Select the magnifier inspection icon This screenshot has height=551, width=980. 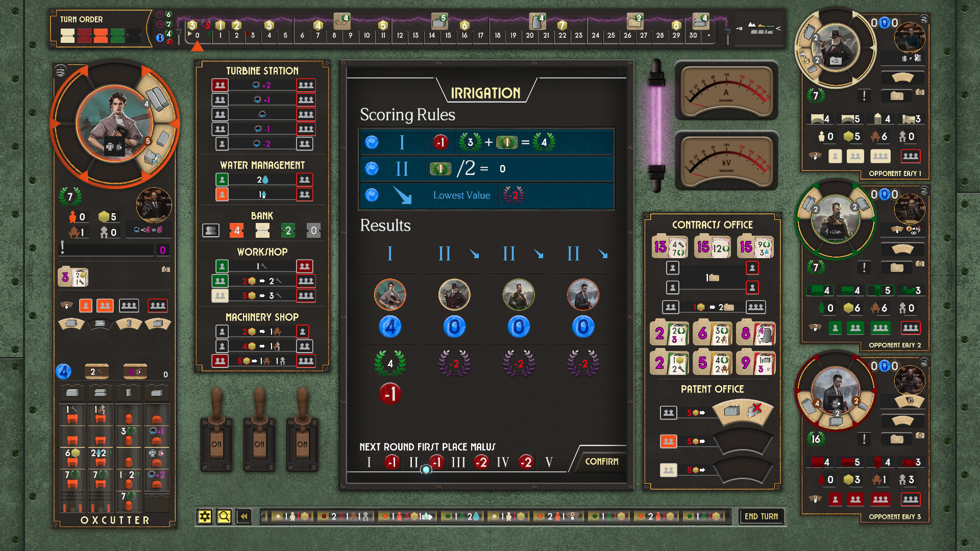pyautogui.click(x=224, y=516)
